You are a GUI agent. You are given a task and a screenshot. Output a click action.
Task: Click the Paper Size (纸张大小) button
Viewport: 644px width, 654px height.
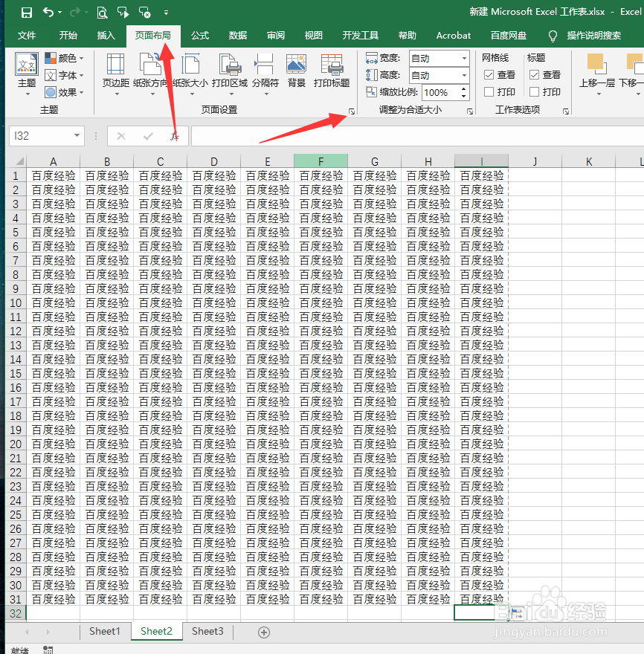pos(190,74)
